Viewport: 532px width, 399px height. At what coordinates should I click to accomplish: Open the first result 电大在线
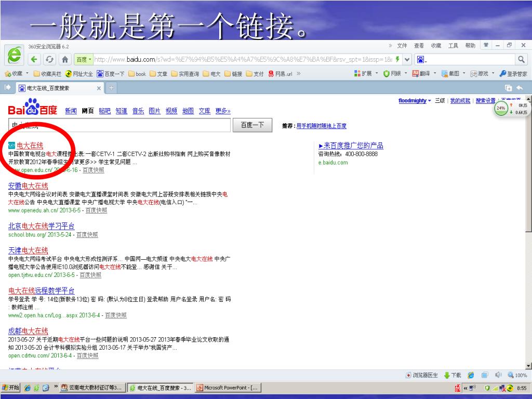coord(30,145)
